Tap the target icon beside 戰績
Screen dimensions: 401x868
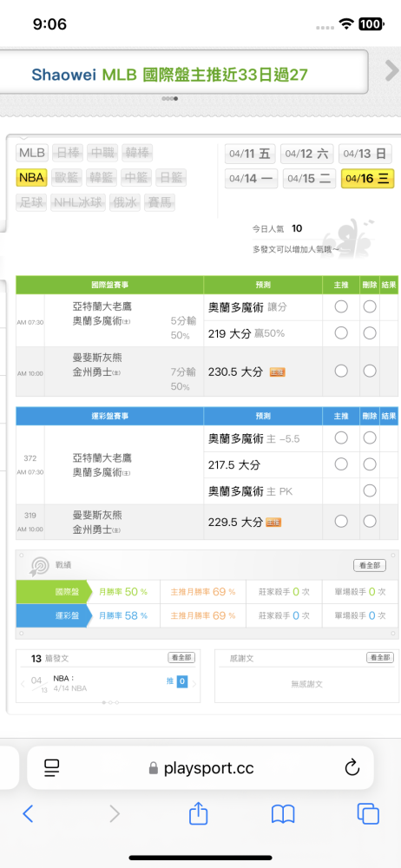pyautogui.click(x=39, y=565)
